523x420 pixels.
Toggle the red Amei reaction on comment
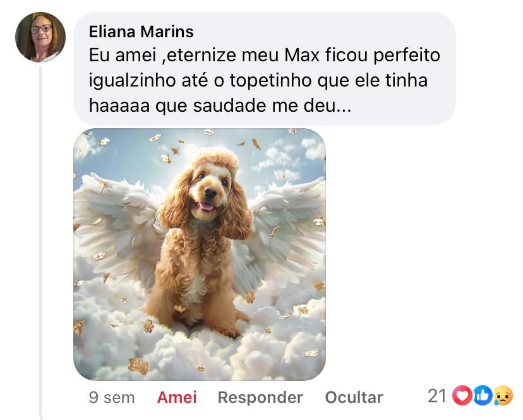click(x=177, y=397)
